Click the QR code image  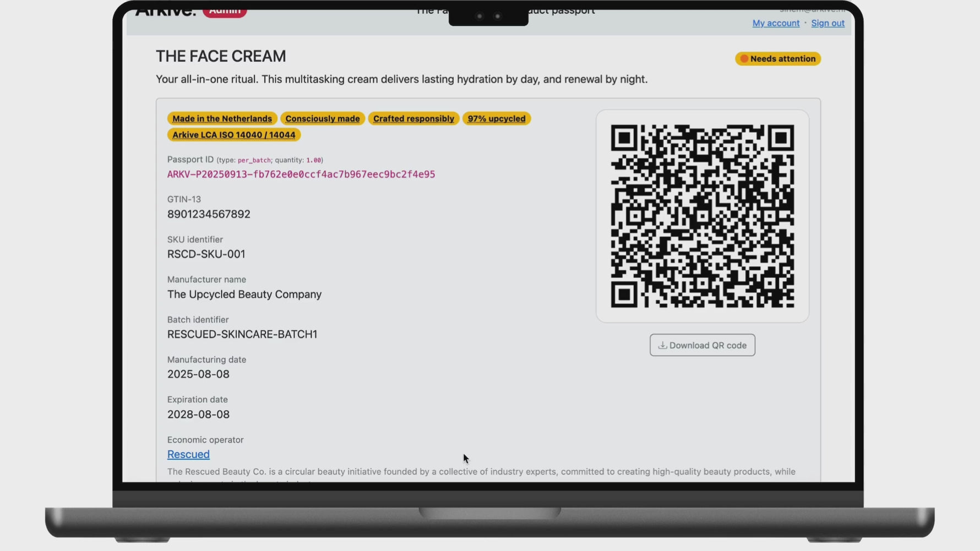(x=702, y=216)
